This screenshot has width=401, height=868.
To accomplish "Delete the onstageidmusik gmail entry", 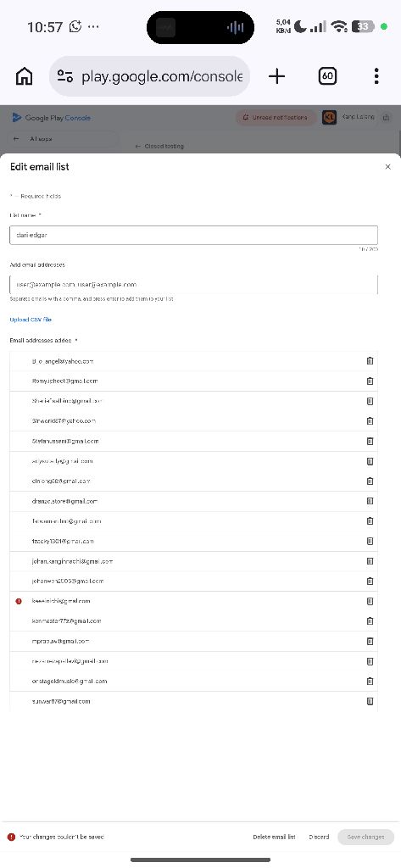I will pyautogui.click(x=370, y=682).
